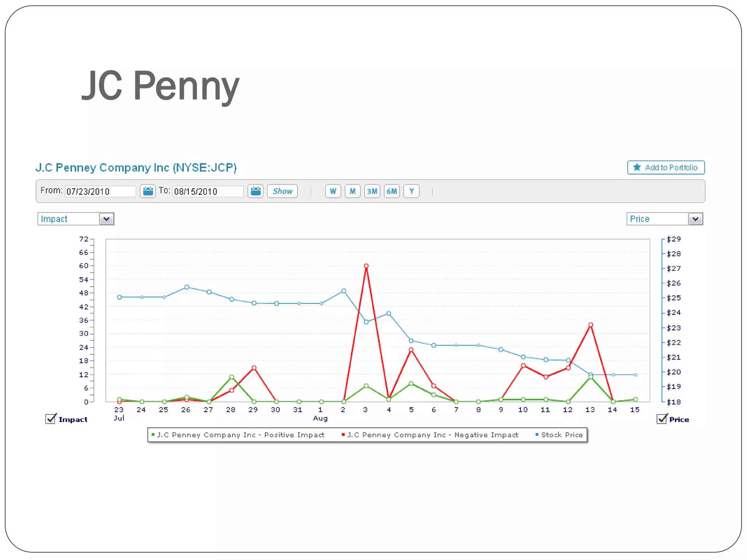Screen dimensions: 747x560
Task: Click the red negative impact point on Aug 10
Action: [523, 366]
